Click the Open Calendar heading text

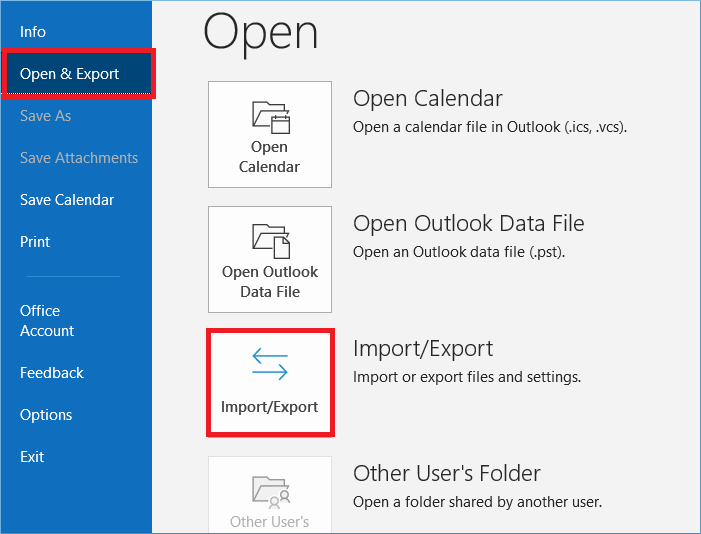[x=428, y=98]
